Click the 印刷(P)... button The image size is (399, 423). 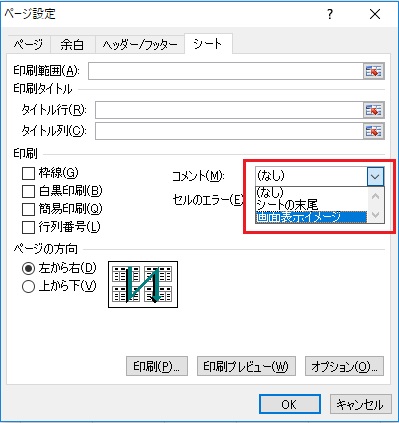tap(157, 366)
